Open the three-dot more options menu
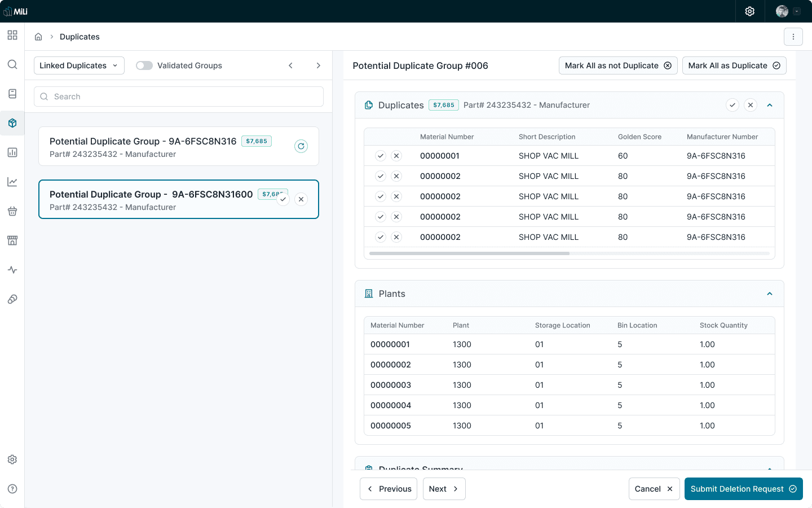 (x=793, y=37)
